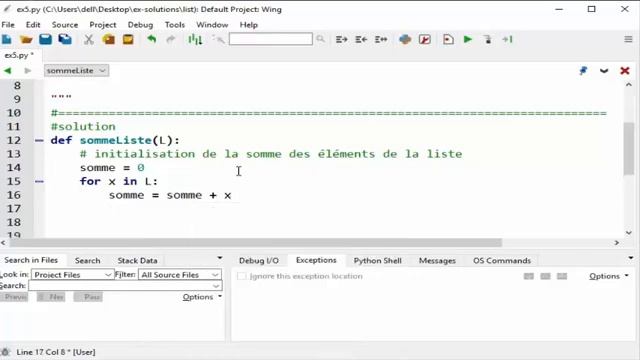Click the Pause search button
The image size is (640, 360).
click(88, 297)
